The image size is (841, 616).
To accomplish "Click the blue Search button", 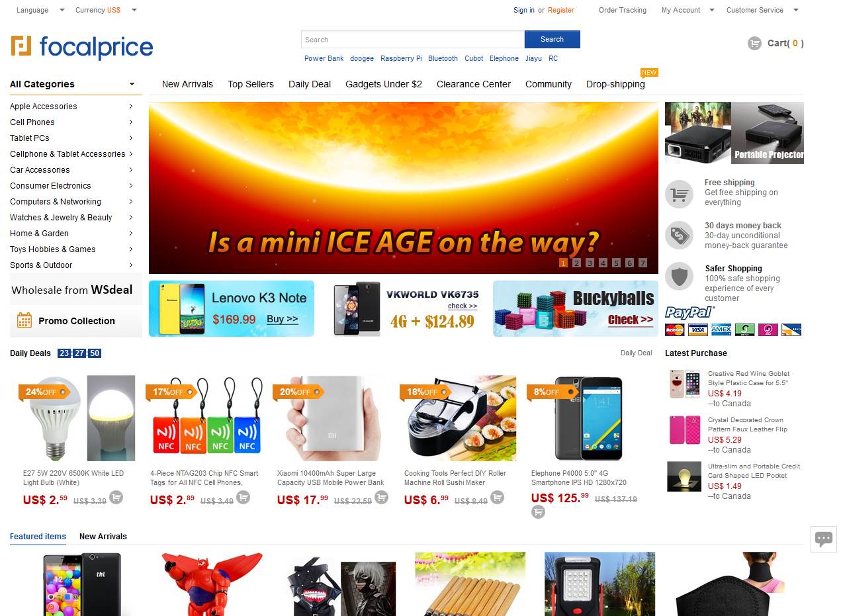I will [552, 39].
